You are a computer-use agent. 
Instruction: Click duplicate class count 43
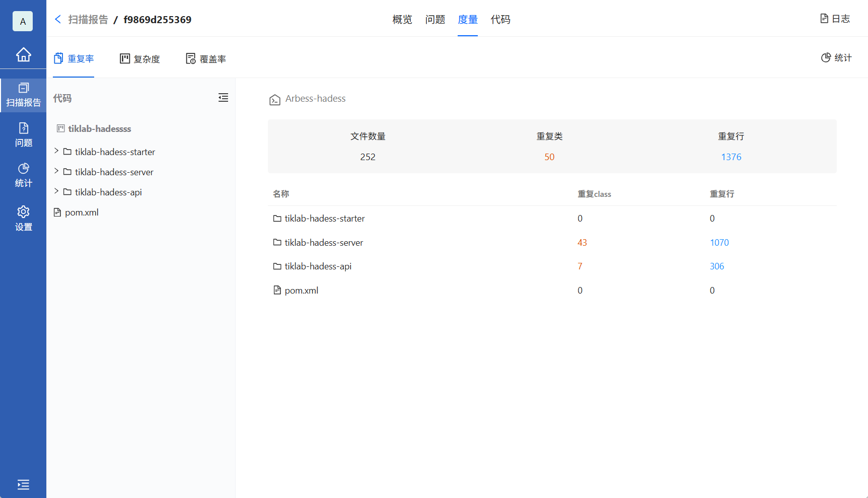(x=582, y=242)
